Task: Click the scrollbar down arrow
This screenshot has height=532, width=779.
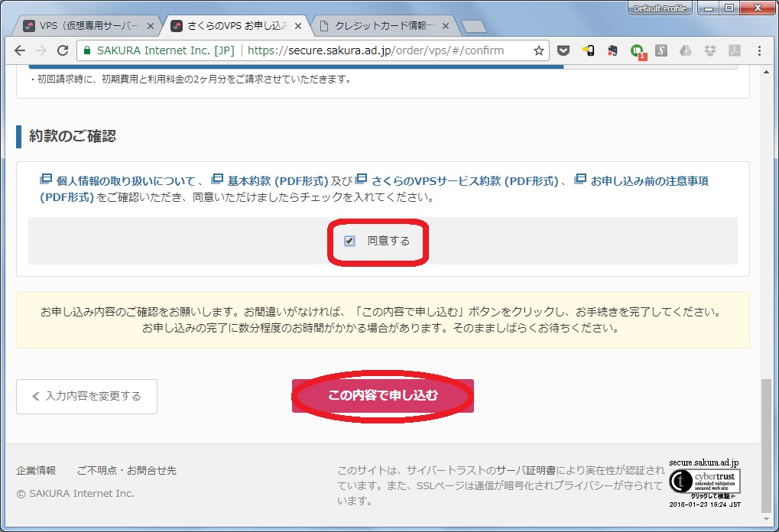Action: [x=766, y=519]
